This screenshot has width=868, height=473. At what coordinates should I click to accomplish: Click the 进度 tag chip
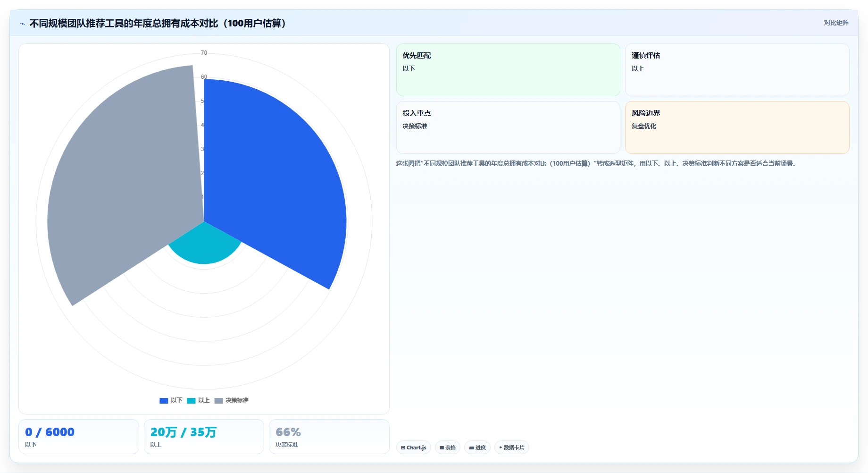(x=477, y=448)
